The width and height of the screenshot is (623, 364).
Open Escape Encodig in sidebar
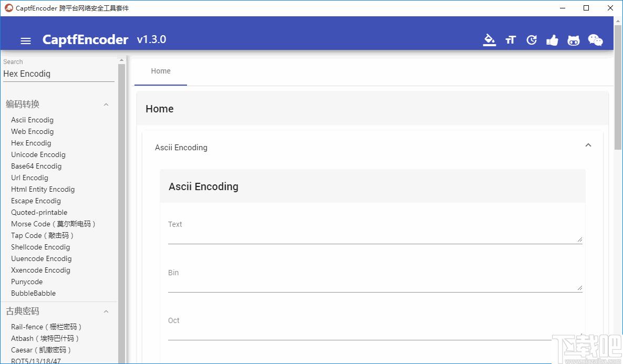pyautogui.click(x=36, y=201)
